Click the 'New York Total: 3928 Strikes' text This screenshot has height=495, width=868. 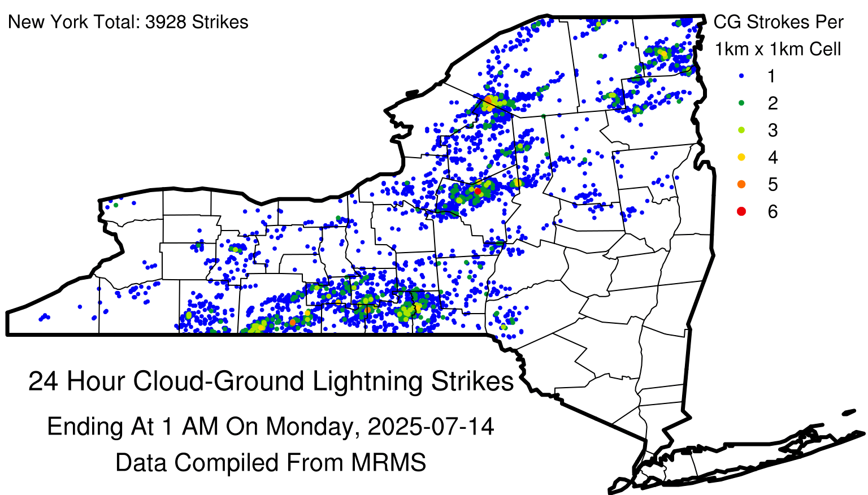[x=128, y=22]
